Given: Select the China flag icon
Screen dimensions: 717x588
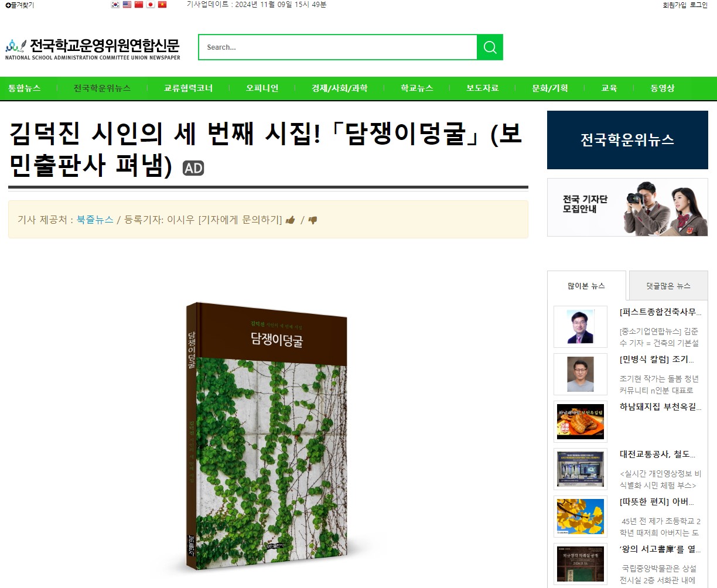Looking at the screenshot, I should click(x=139, y=5).
